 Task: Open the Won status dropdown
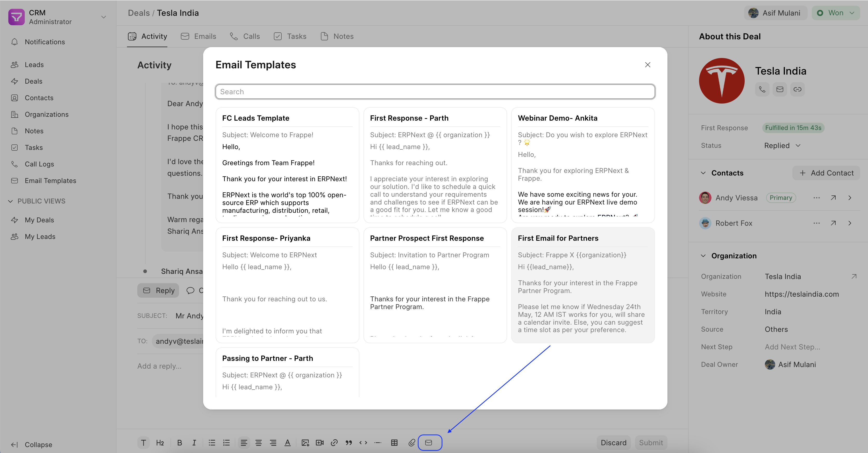(x=836, y=13)
